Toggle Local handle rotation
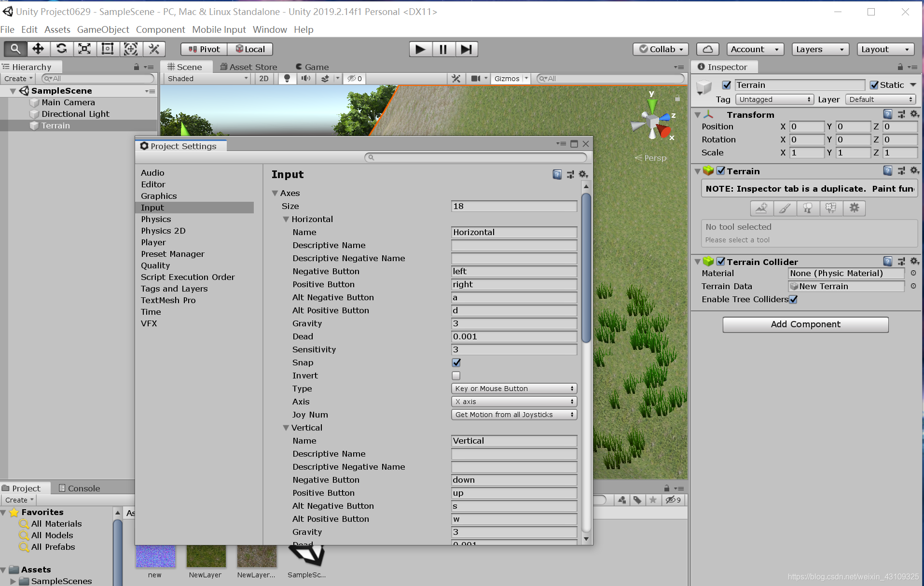This screenshot has width=924, height=586. (250, 49)
